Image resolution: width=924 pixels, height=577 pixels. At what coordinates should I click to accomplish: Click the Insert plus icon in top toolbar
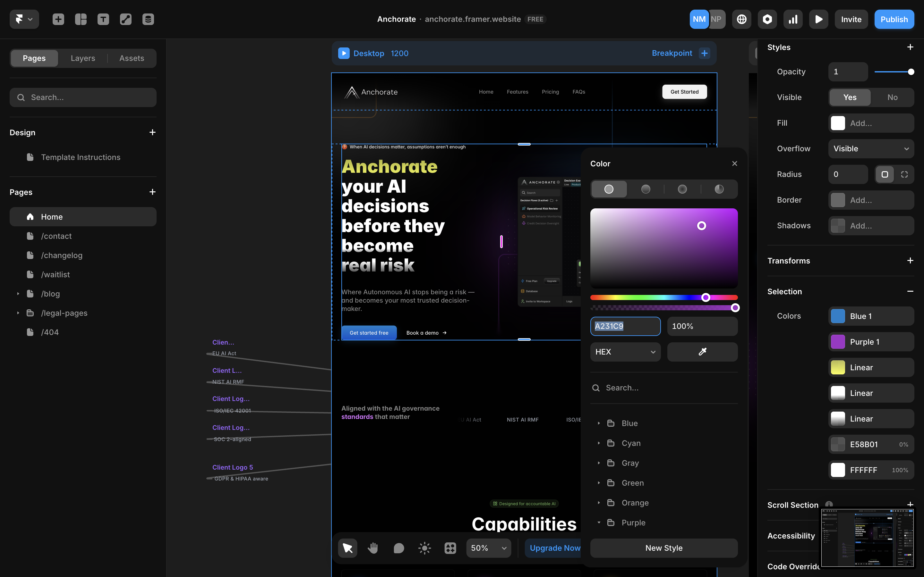(x=58, y=19)
